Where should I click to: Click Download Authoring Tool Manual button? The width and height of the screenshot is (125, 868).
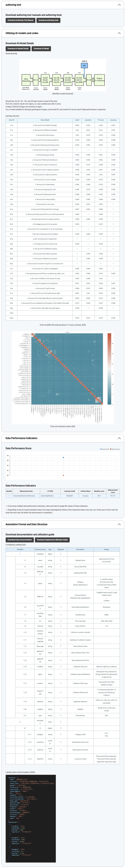point(20,20)
